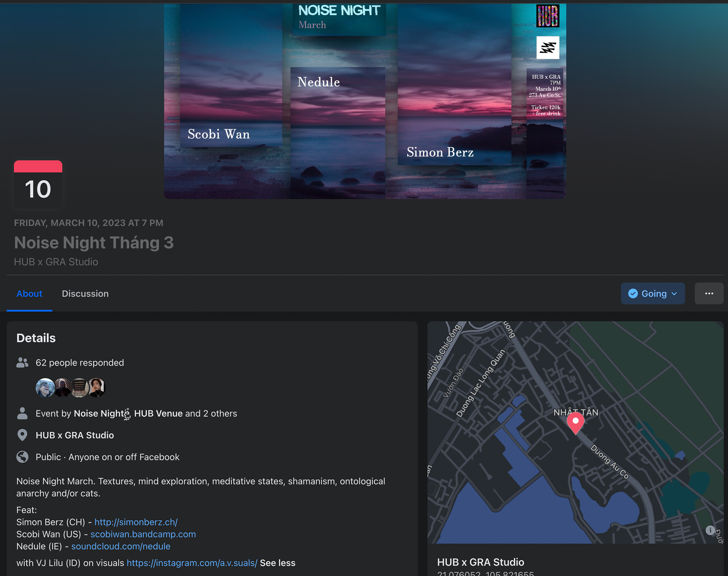Click 'Simon Berz' name on cover
Viewport: 728px width, 576px height.
coord(440,152)
